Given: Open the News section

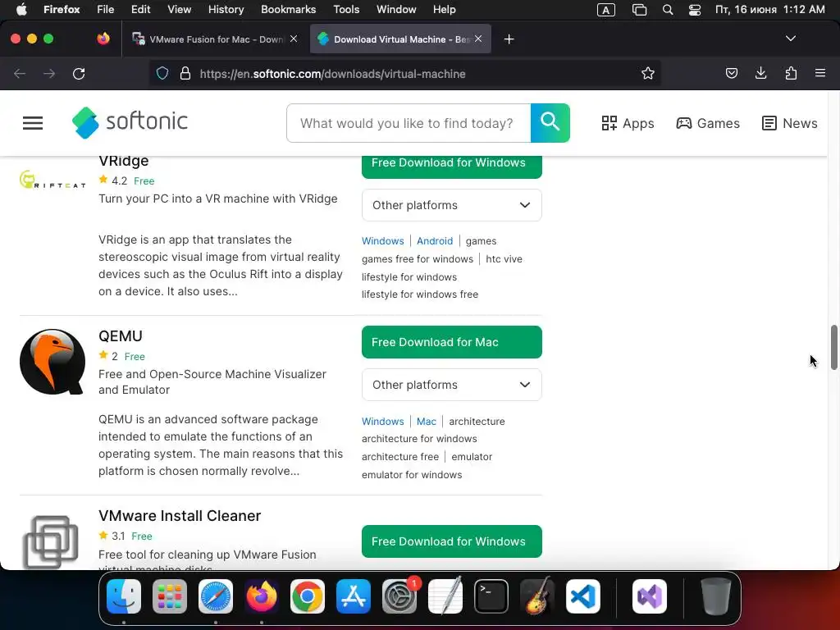Looking at the screenshot, I should pyautogui.click(x=790, y=123).
